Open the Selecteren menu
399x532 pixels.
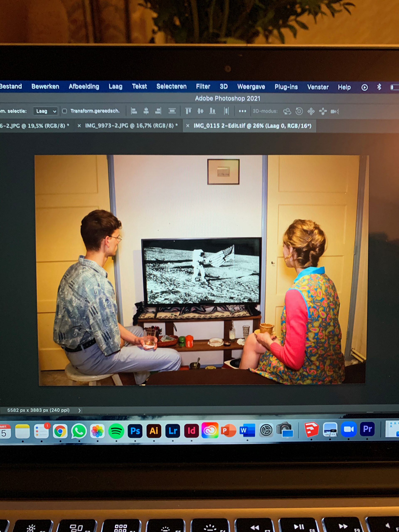coord(171,87)
